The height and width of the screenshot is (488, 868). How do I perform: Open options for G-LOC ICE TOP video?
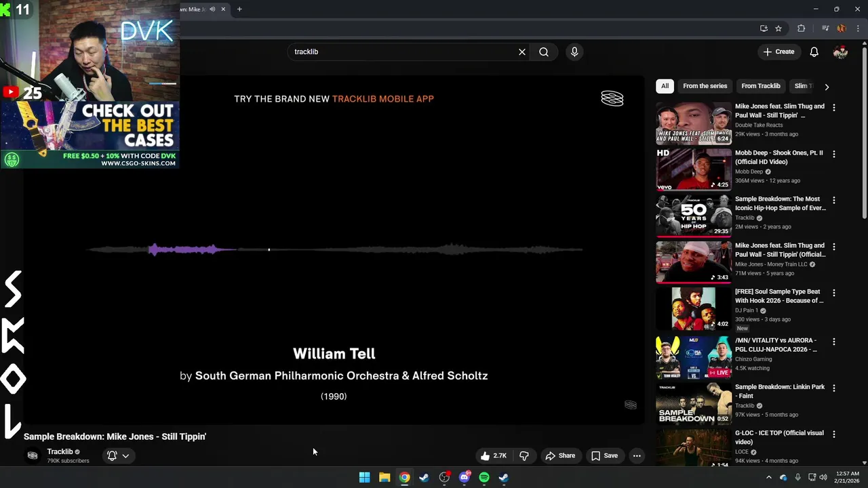[834, 434]
